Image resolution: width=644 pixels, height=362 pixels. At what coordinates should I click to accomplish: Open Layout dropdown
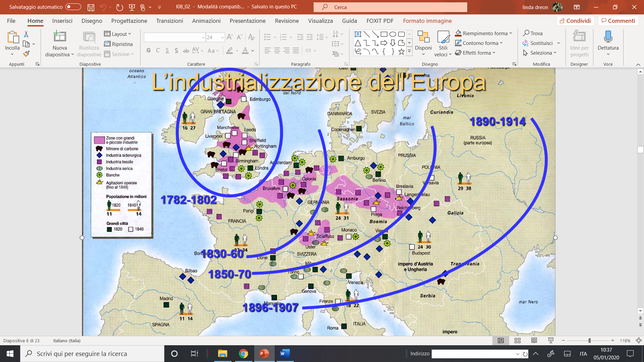(117, 34)
